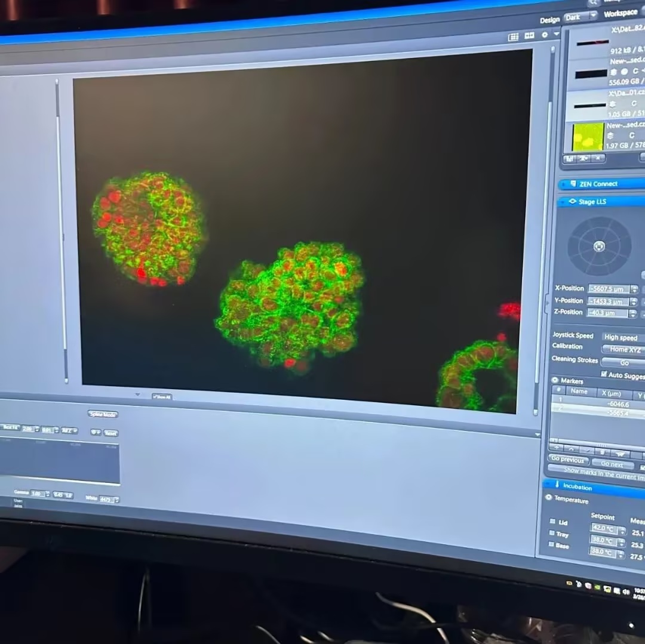This screenshot has height=644, width=645.
Task: Click the Best Fit button
Action: click(10, 427)
